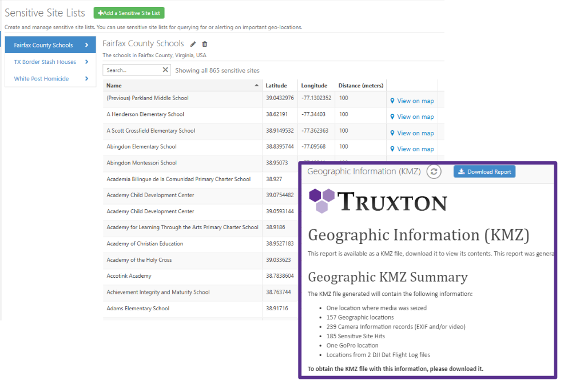Screen dimensions: 572x392
Task: Clear the search field with X icon
Action: click(165, 70)
